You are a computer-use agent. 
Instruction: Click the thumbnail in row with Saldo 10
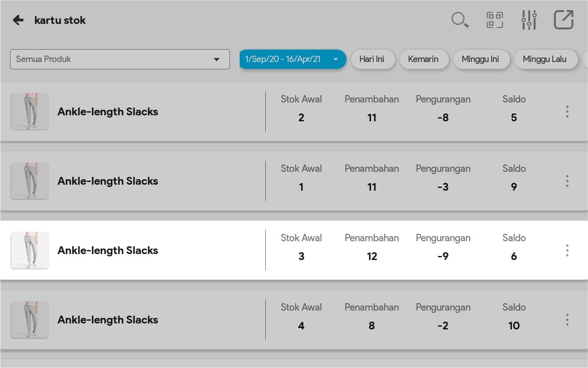click(x=30, y=320)
